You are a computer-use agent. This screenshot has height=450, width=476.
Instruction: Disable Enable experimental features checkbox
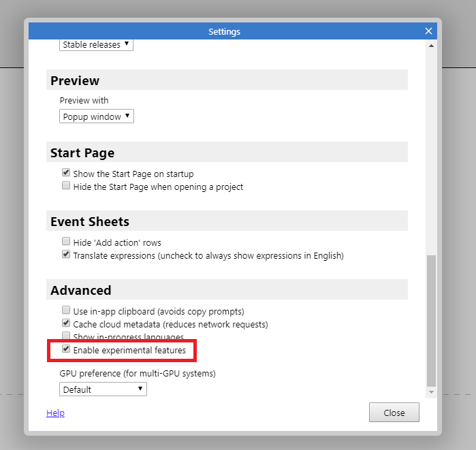click(66, 349)
